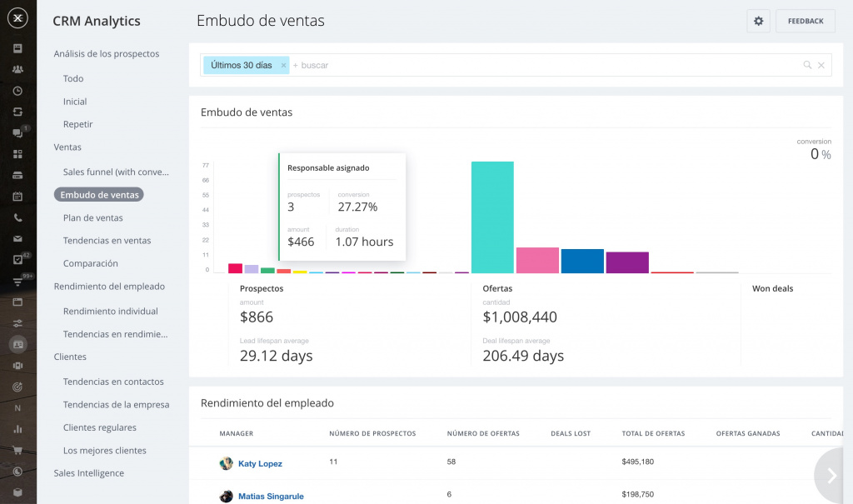
Task: Click the '+ buscar' search input field
Action: point(541,65)
